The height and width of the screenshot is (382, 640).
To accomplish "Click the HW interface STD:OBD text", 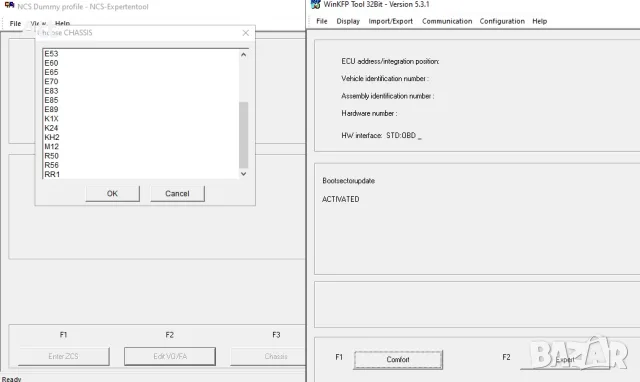I will point(382,135).
